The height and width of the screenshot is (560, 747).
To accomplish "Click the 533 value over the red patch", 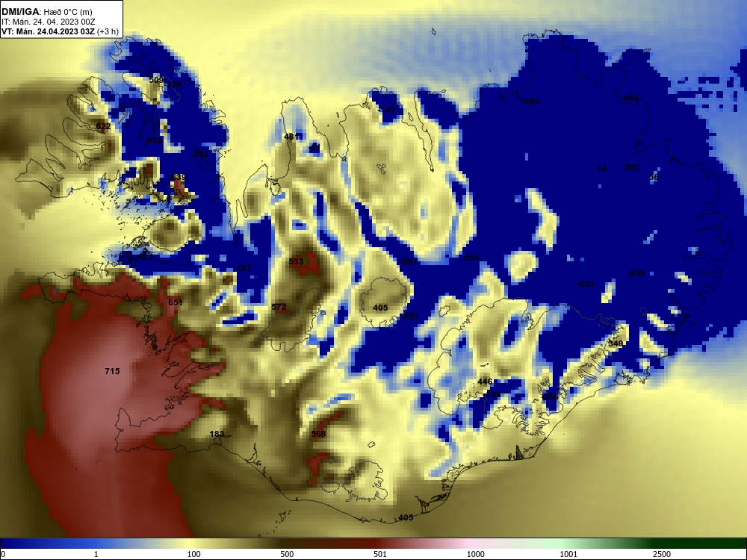I will point(296,261).
